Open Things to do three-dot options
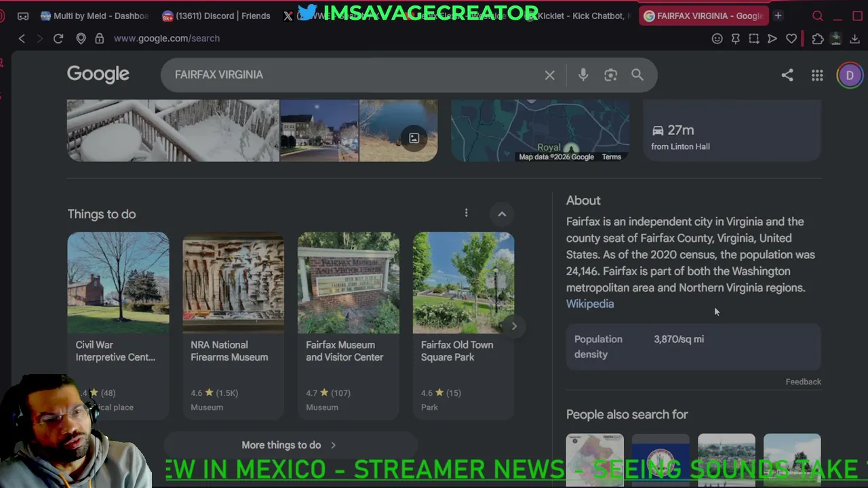 pyautogui.click(x=466, y=213)
